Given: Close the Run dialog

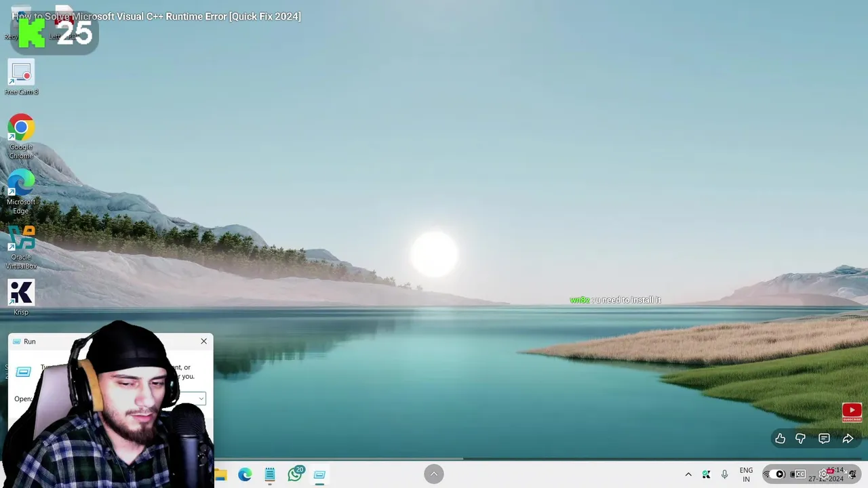Looking at the screenshot, I should tap(203, 341).
